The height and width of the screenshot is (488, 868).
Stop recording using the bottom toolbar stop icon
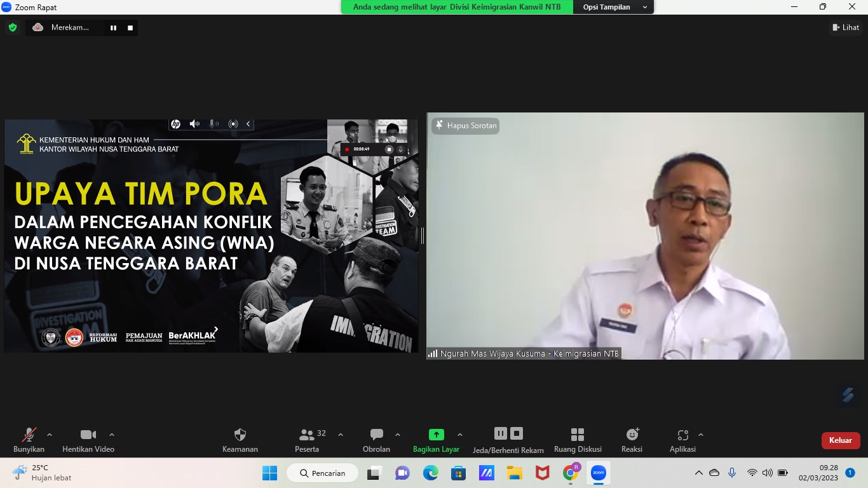click(517, 433)
